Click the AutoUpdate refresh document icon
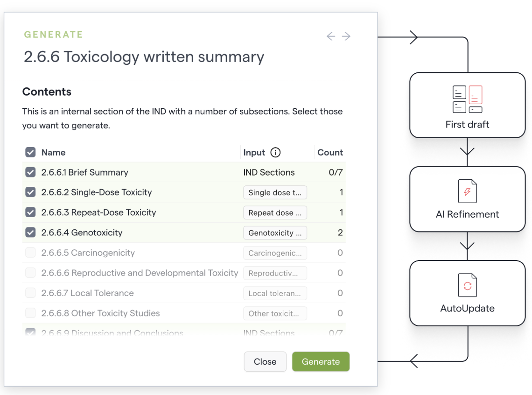The height and width of the screenshot is (395, 532). [x=467, y=285]
